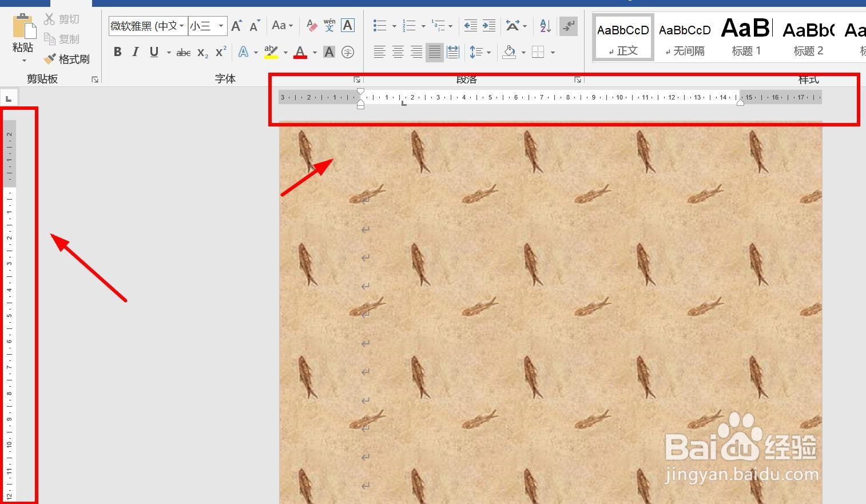
Task: Click the vertical ruler
Action: pyautogui.click(x=10, y=311)
